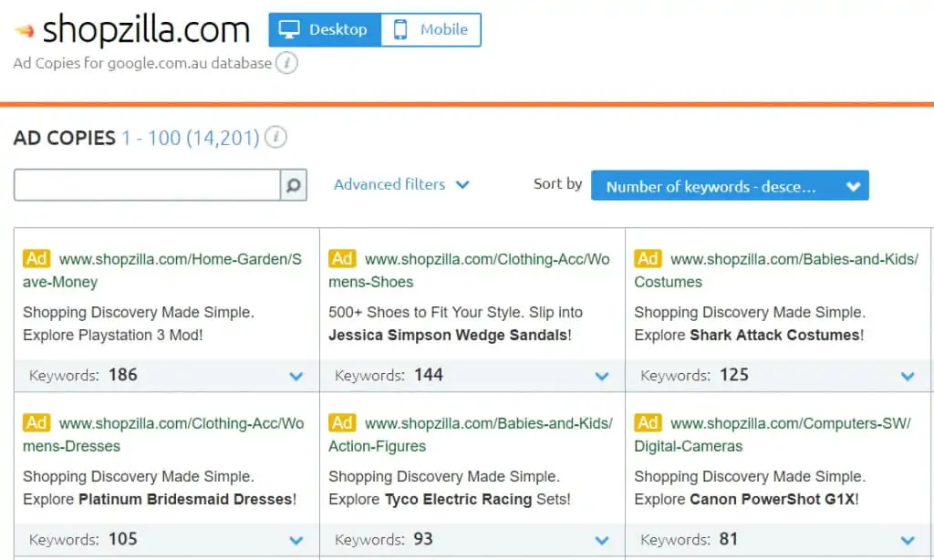Click the 'Keywords: 93' count

coord(384,540)
